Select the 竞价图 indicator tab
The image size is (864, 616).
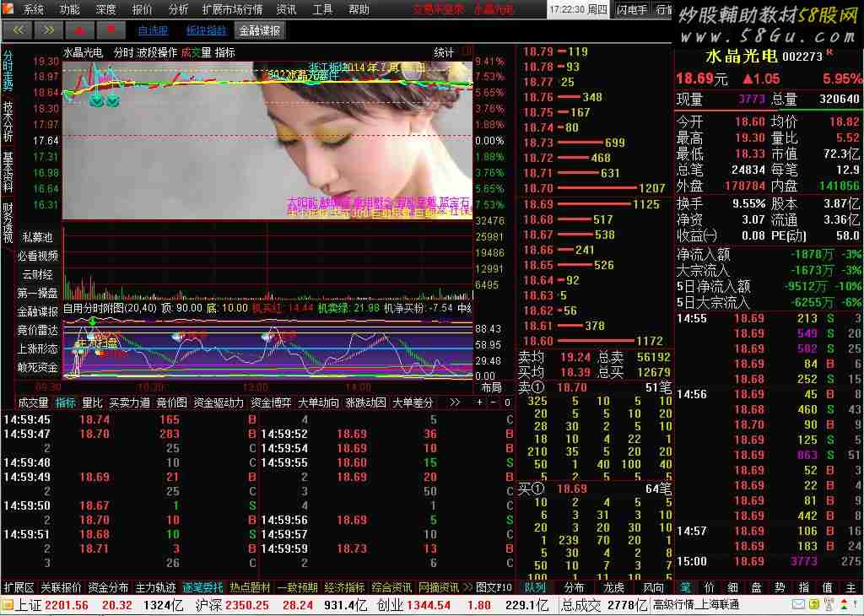172,403
